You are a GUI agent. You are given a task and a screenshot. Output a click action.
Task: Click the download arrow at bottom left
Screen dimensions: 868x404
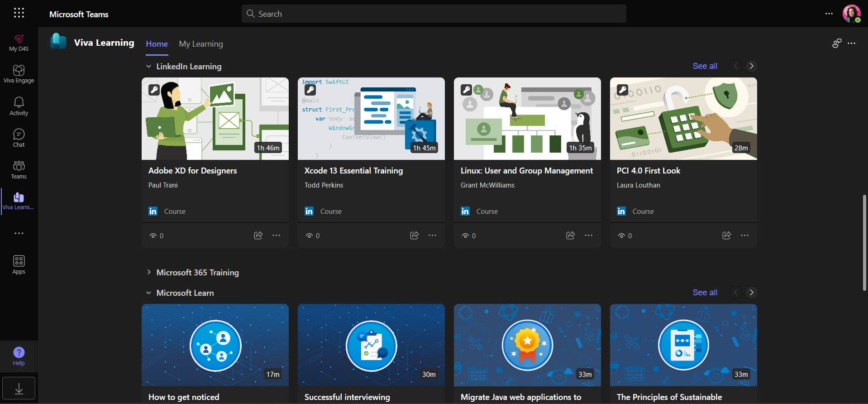tap(19, 389)
